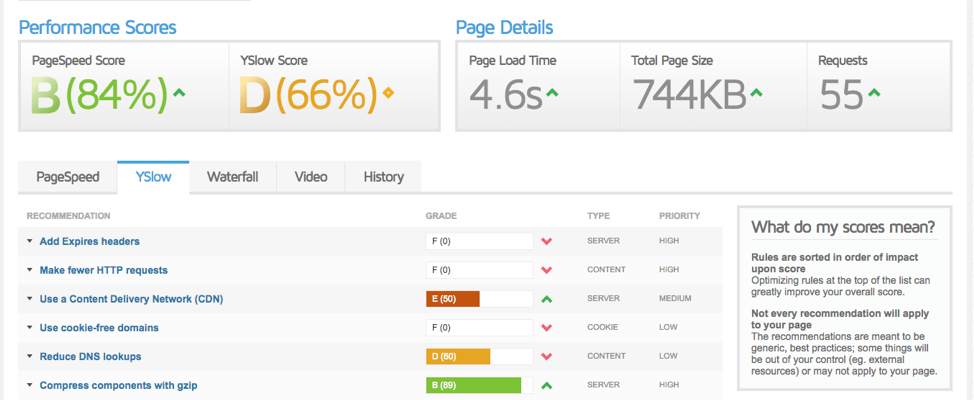The width and height of the screenshot is (974, 400).
Task: Switch to the PageSpeed tab
Action: pyautogui.click(x=68, y=177)
